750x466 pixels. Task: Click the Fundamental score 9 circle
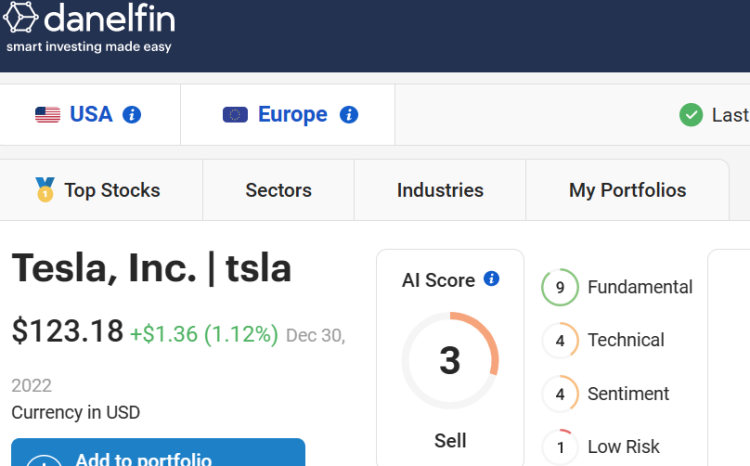point(560,287)
